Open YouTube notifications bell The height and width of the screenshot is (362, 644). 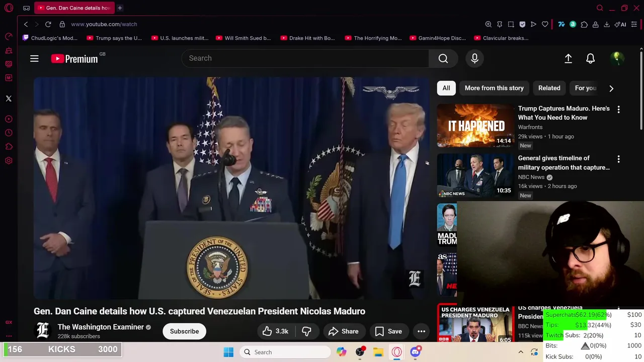(591, 59)
